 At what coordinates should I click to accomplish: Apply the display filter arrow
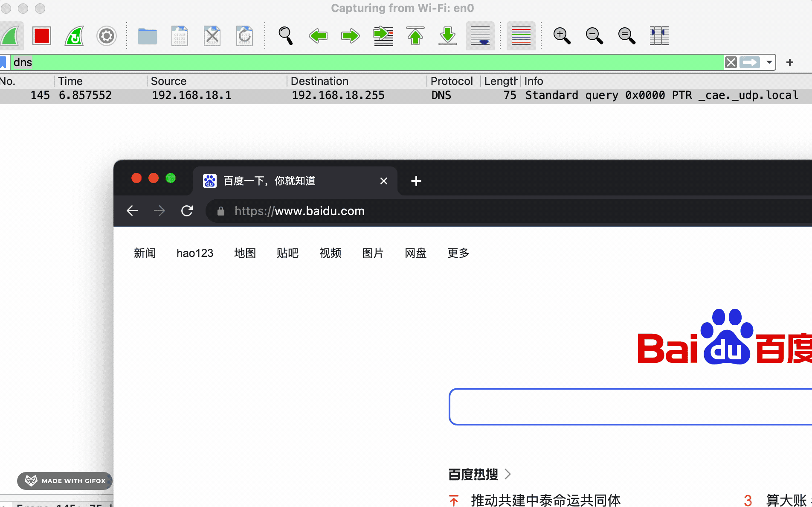coord(750,62)
